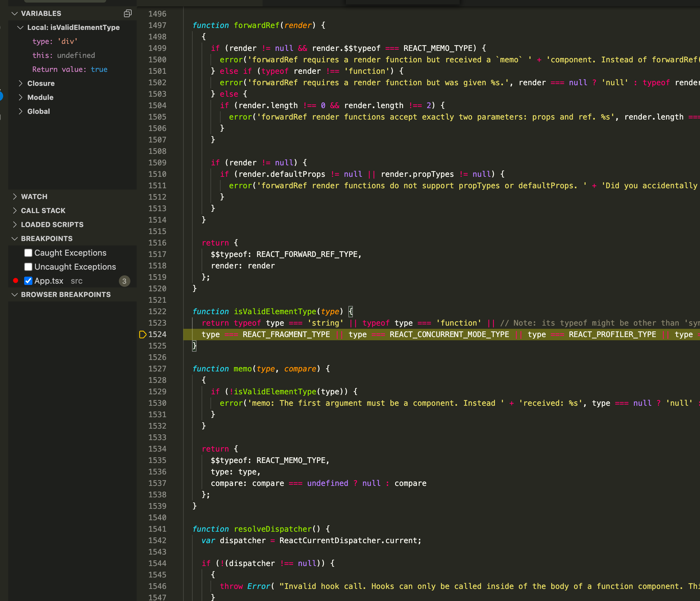Select the variable this: undefined
This screenshot has height=601, width=700.
coord(64,55)
